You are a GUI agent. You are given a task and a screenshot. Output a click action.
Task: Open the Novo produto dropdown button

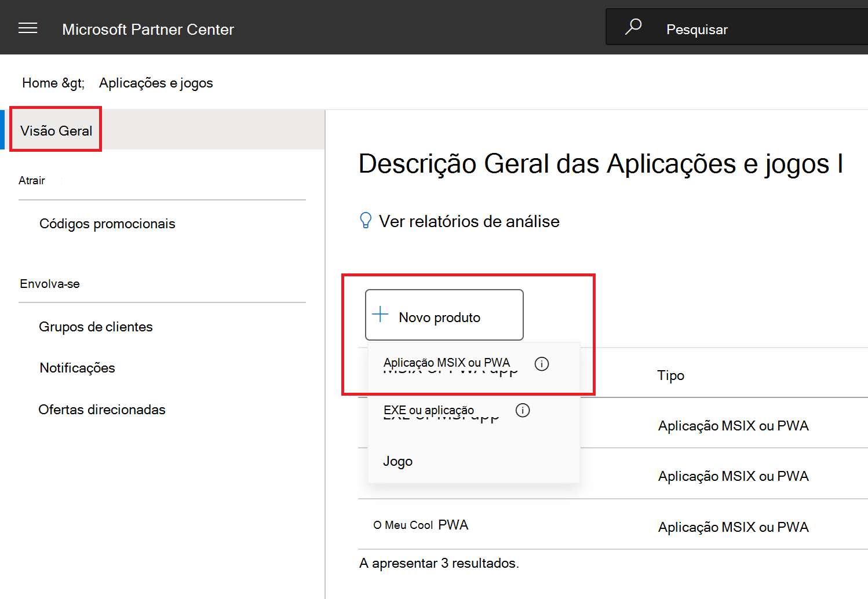point(444,315)
